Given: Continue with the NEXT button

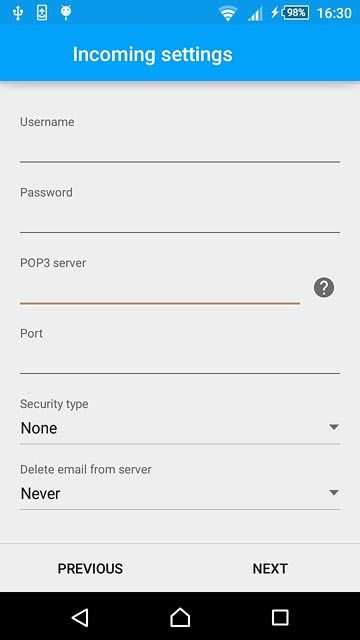Looking at the screenshot, I should [270, 569].
